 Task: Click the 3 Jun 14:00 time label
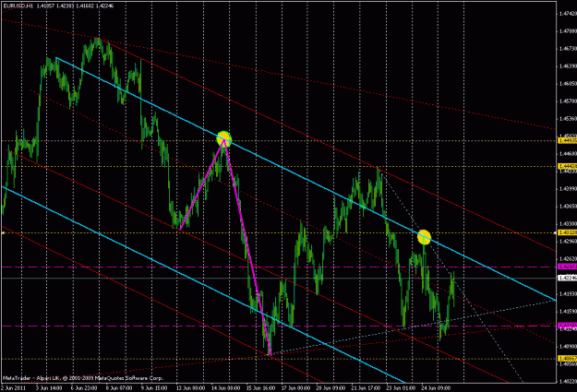pyautogui.click(x=49, y=388)
